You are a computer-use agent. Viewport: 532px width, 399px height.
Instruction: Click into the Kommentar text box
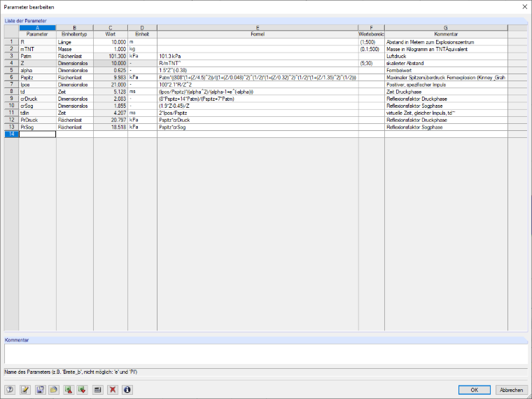pos(266,354)
